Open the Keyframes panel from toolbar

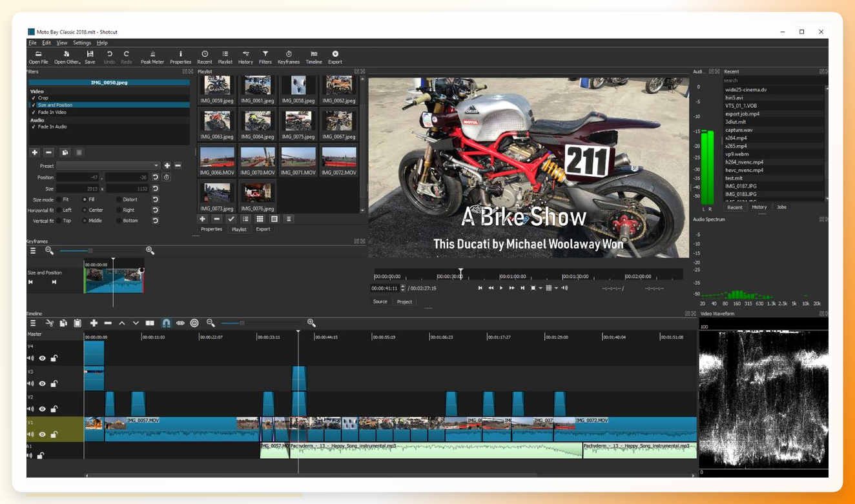[289, 57]
